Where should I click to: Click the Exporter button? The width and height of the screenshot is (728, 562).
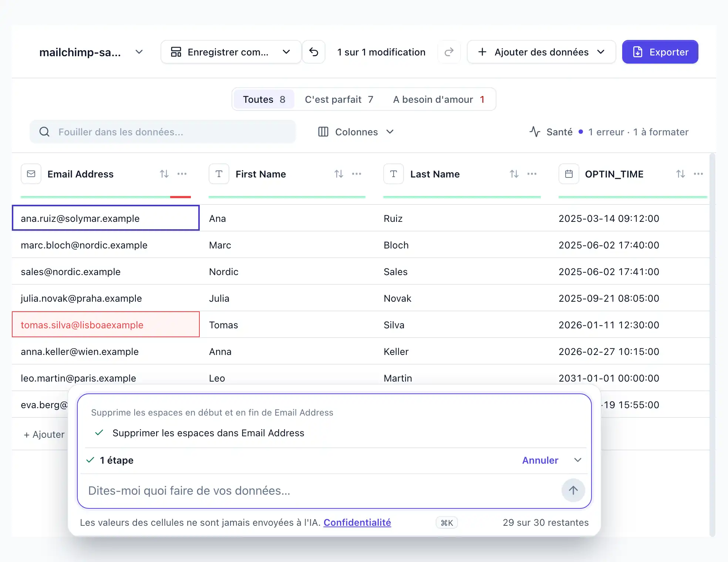click(660, 52)
